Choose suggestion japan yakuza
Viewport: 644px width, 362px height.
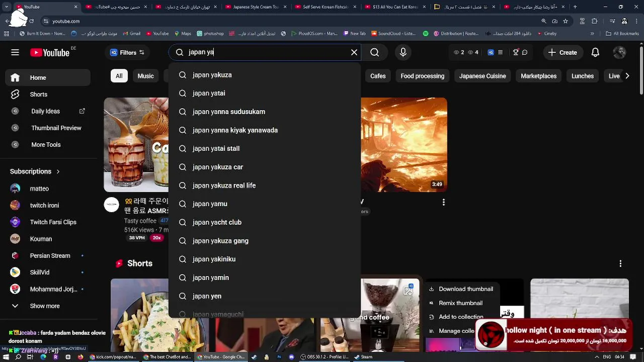[x=265, y=75]
